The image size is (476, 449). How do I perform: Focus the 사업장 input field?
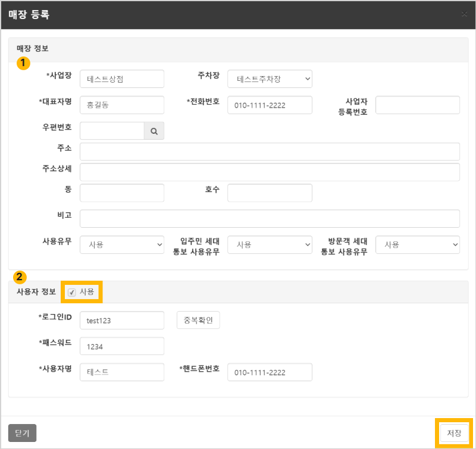(x=122, y=79)
